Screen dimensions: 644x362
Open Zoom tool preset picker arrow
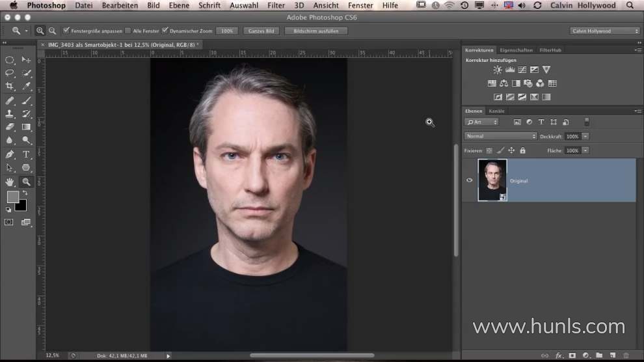[x=26, y=31]
